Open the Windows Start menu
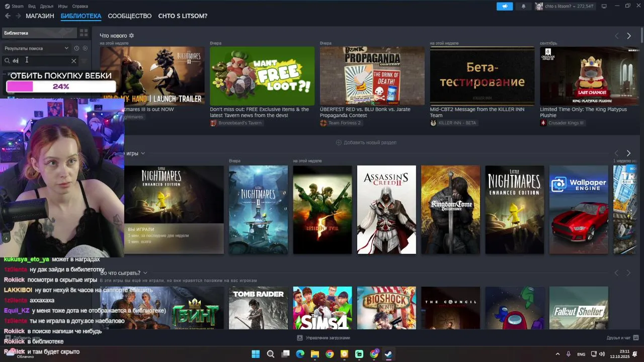The height and width of the screenshot is (362, 644). tap(256, 354)
